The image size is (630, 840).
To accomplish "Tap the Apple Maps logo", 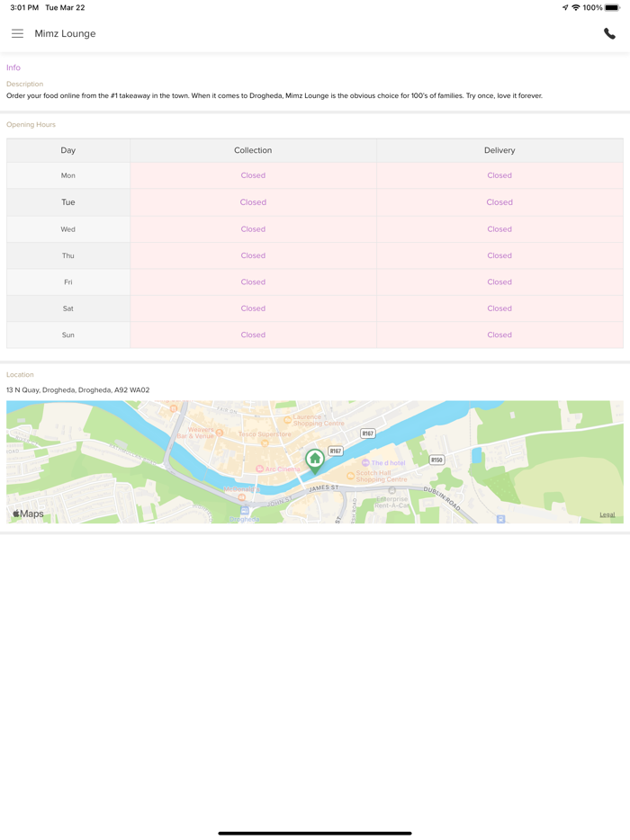I will click(x=29, y=514).
